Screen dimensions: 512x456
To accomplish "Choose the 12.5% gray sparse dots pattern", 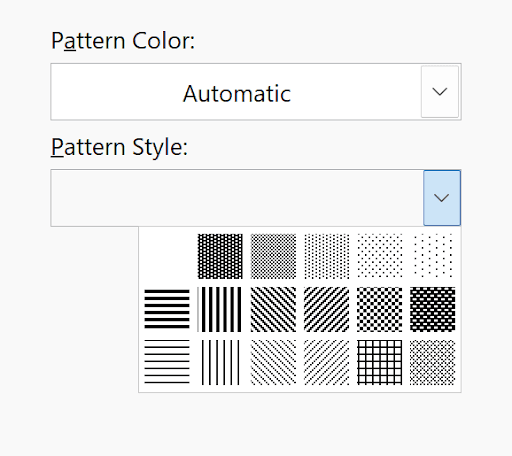I will pos(380,256).
